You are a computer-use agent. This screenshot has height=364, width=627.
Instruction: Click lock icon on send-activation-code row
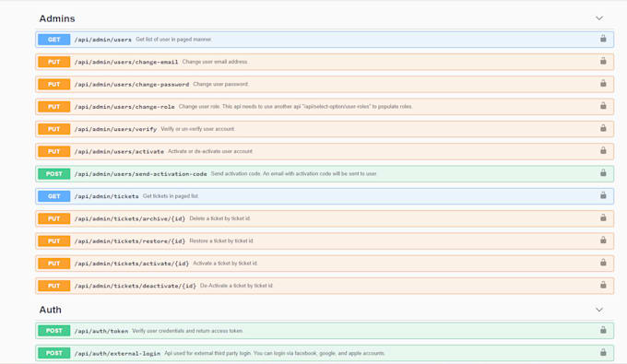[x=603, y=173]
